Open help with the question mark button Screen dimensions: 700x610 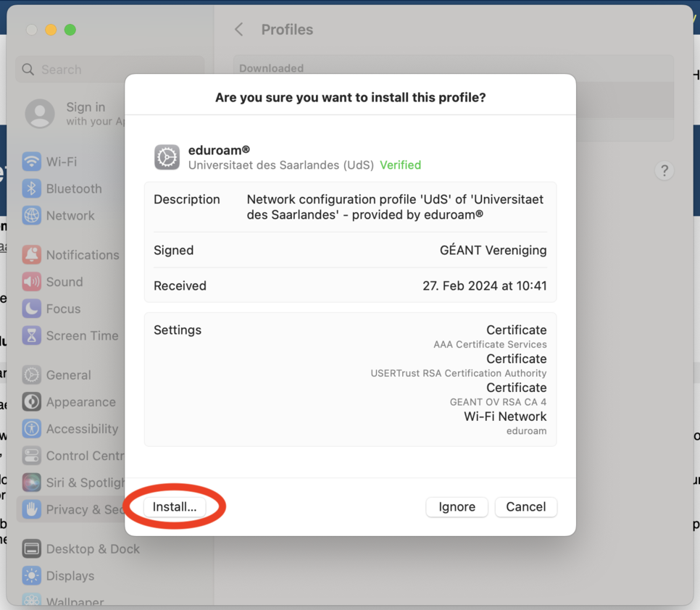[x=664, y=170]
